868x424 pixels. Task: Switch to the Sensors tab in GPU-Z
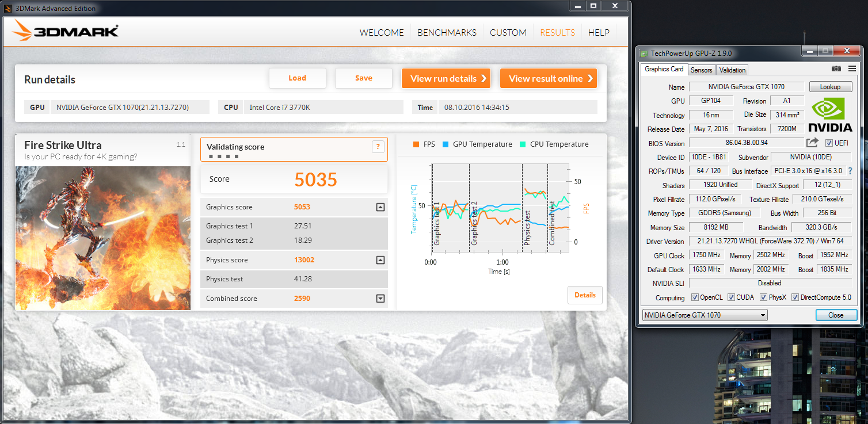coord(701,70)
